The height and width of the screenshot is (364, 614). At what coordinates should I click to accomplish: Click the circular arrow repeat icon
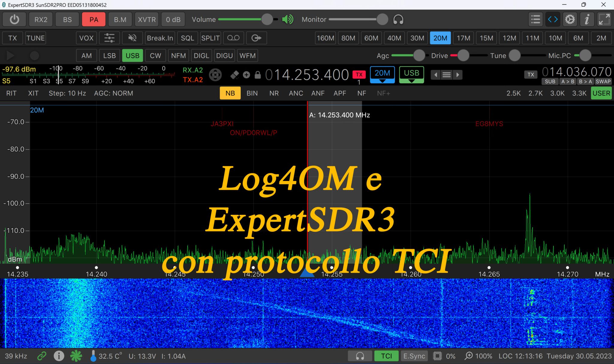tap(256, 38)
